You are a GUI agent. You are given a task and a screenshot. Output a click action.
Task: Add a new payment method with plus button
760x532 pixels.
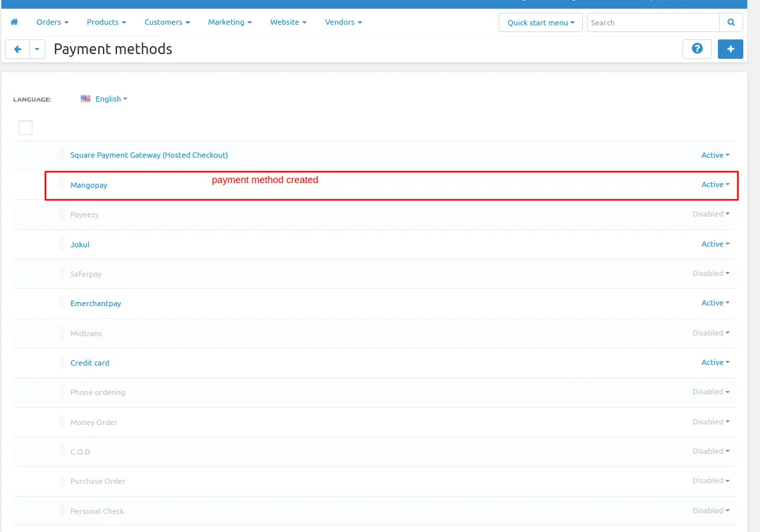pos(731,49)
